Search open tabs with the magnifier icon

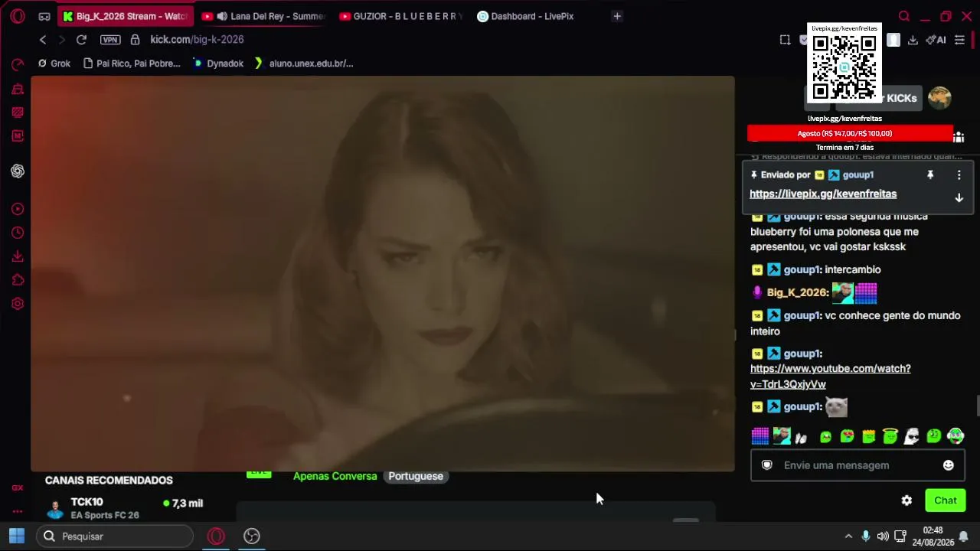904,16
